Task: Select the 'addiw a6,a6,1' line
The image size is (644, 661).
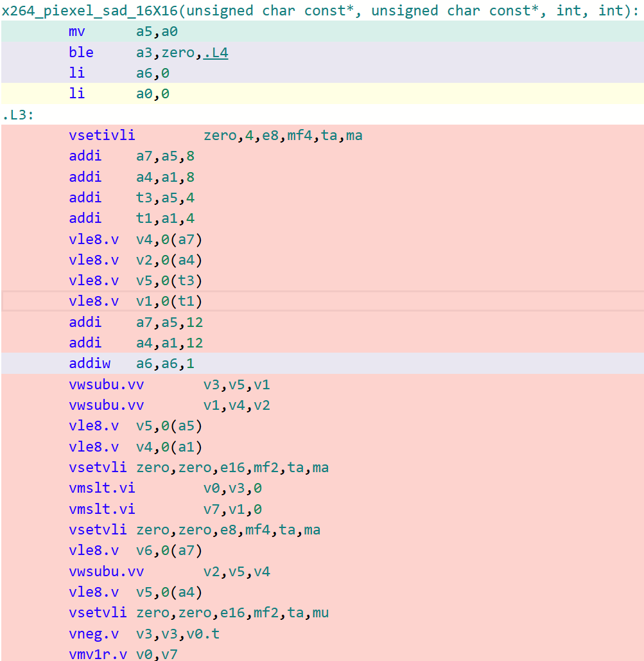Action: tap(132, 364)
